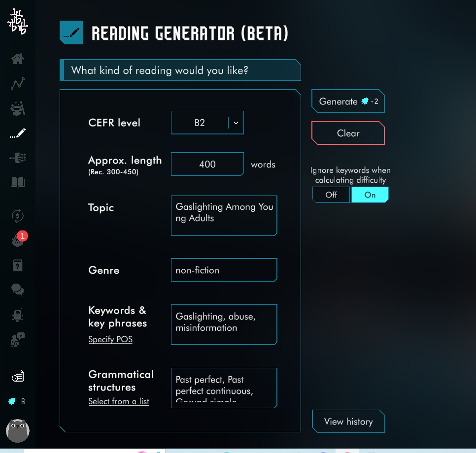The image size is (476, 453).
Task: Click the question mark book icon
Action: pyautogui.click(x=18, y=265)
